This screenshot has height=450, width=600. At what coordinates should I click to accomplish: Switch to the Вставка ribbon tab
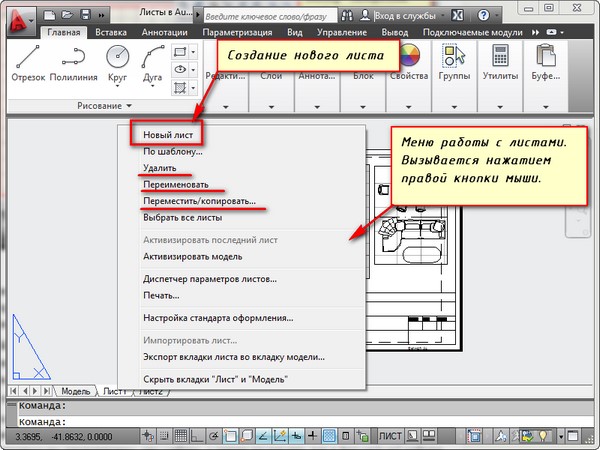[x=110, y=34]
